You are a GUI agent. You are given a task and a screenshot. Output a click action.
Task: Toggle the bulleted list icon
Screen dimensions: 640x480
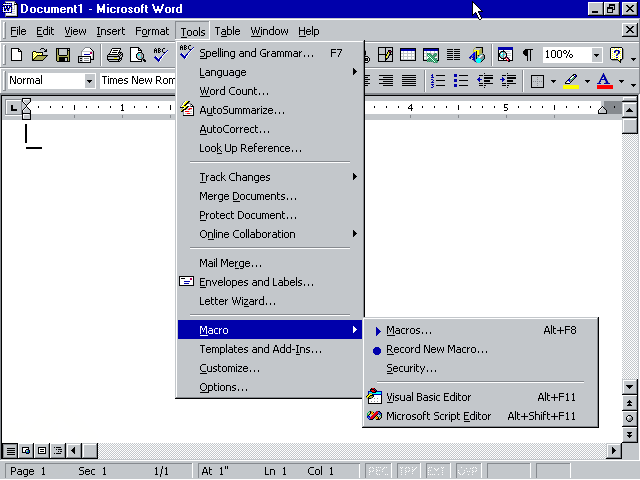pyautogui.click(x=461, y=80)
